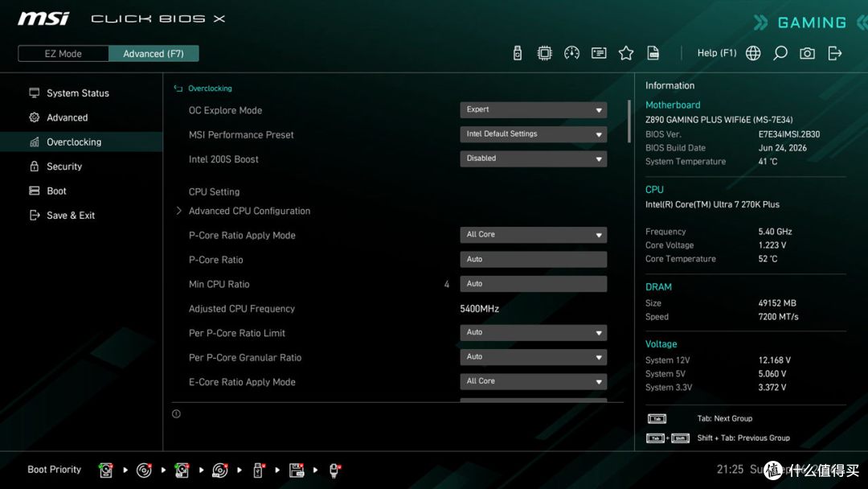Click Overclocking breadcrumb link
The height and width of the screenshot is (489, 868).
point(210,88)
